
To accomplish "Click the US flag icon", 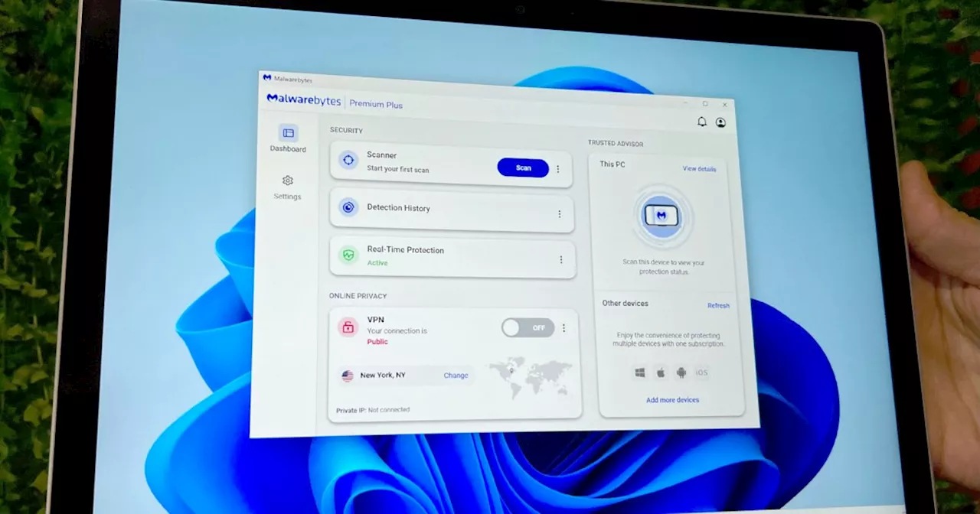I will pyautogui.click(x=348, y=376).
